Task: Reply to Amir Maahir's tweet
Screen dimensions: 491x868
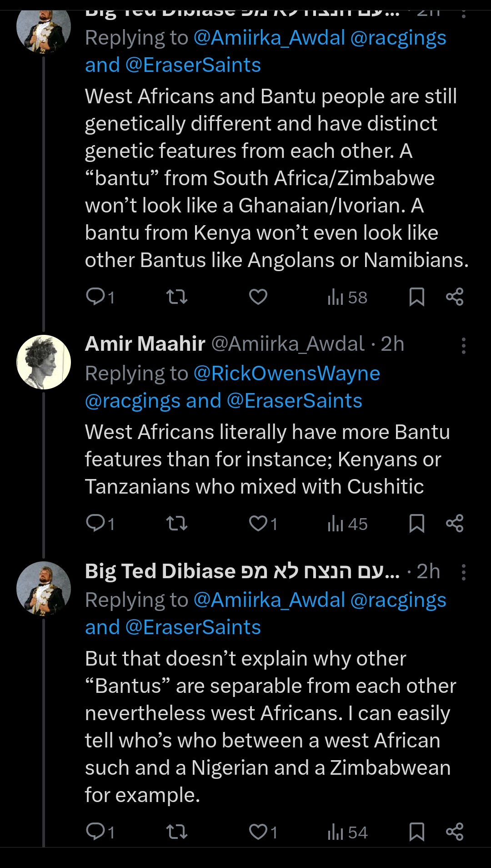Action: click(96, 523)
